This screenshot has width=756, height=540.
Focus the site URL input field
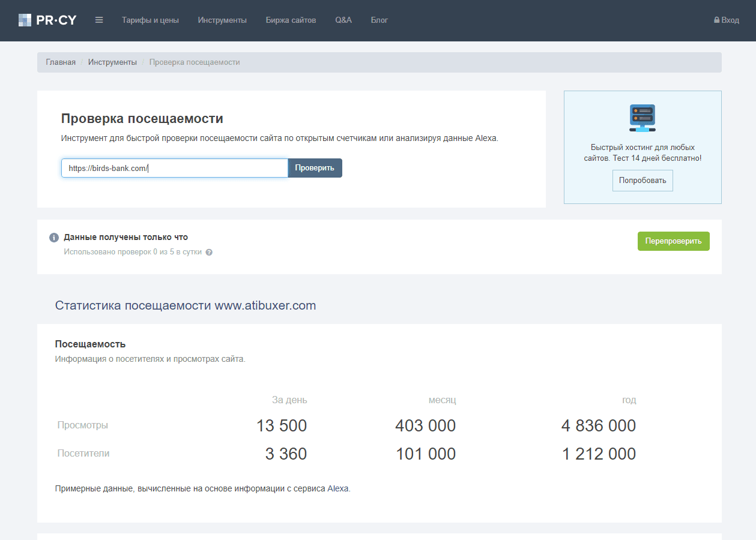coord(174,168)
